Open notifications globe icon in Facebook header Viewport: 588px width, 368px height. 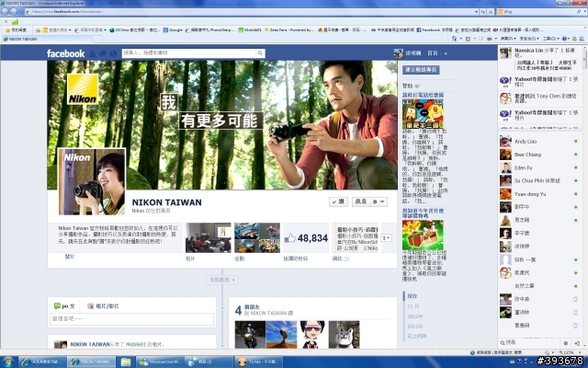tap(113, 53)
